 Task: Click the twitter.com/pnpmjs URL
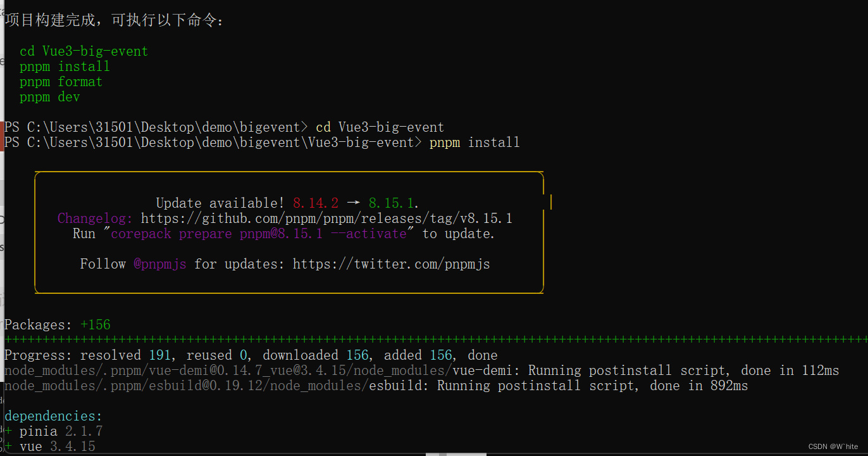392,264
